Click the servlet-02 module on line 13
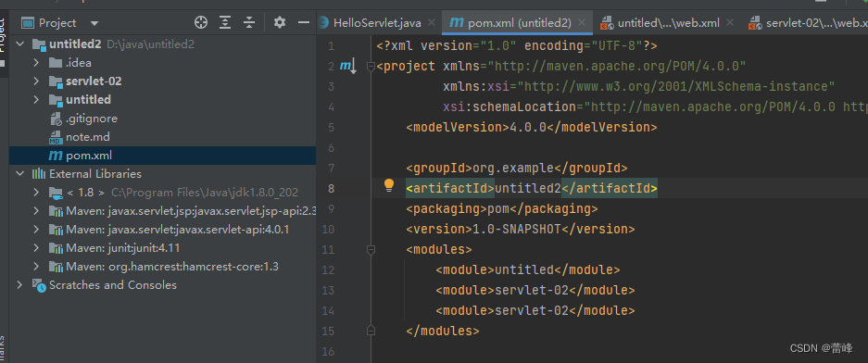Image resolution: width=868 pixels, height=363 pixels. pyautogui.click(x=535, y=291)
